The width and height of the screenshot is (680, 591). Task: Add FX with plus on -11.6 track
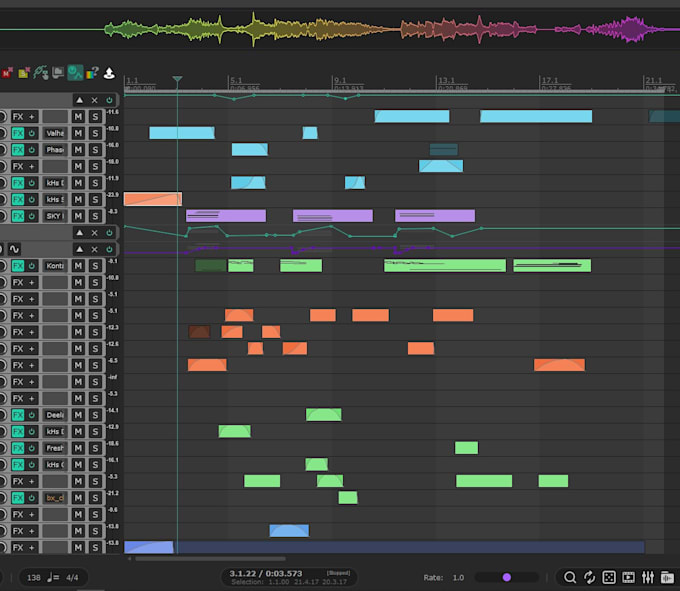(x=32, y=117)
